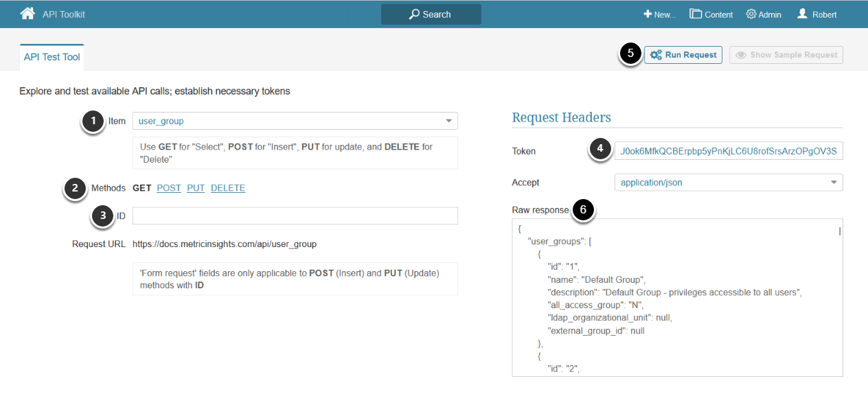Click the home icon in the header
Viewport: 868px width, 394px height.
[27, 14]
